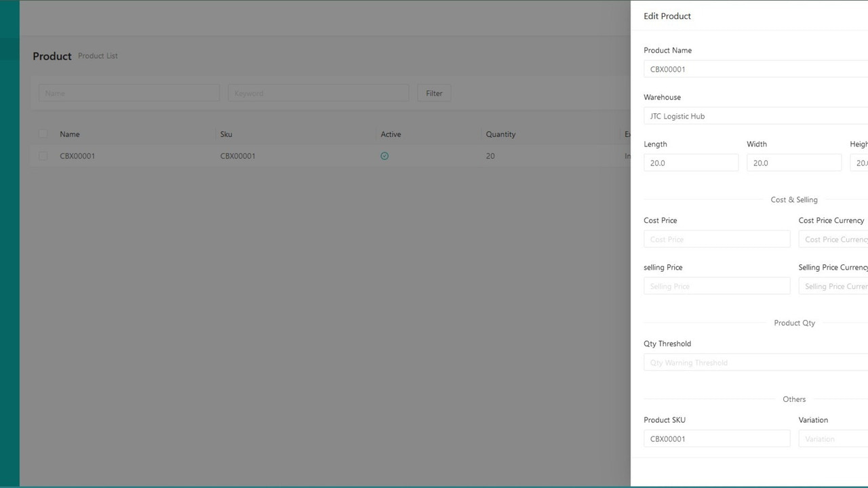Click the green Active status icon for CBX00001
The image size is (868, 488).
pos(384,156)
